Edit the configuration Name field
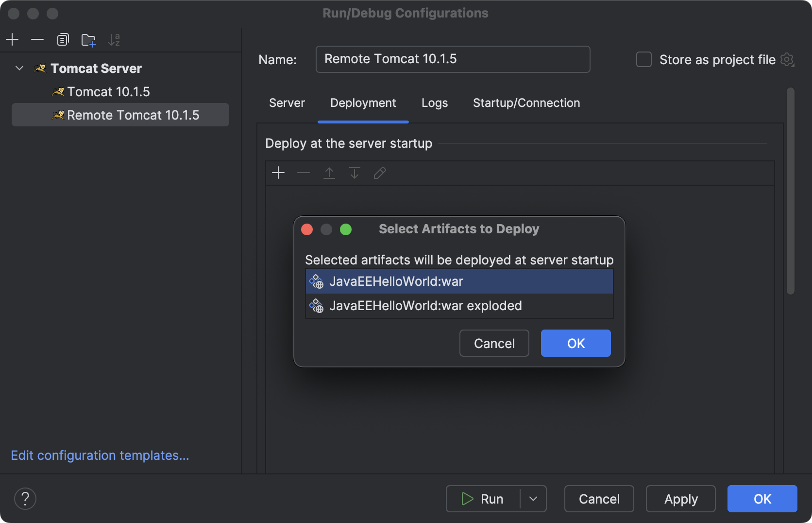This screenshot has width=812, height=523. [452, 59]
